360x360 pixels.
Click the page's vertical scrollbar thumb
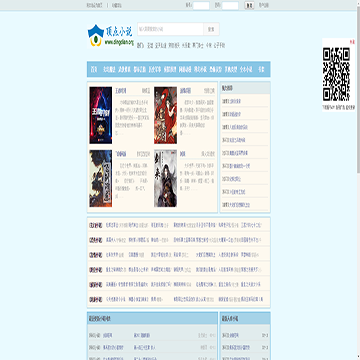(358, 92)
